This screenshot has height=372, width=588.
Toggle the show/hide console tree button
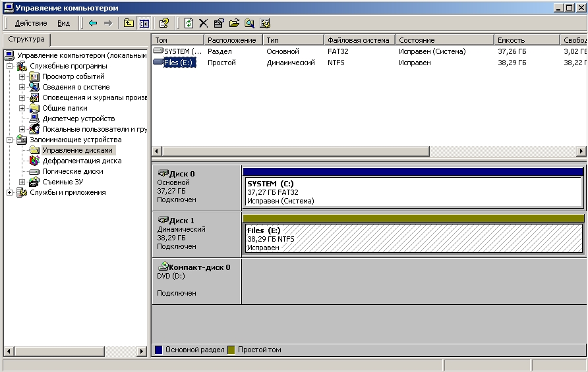click(x=143, y=23)
